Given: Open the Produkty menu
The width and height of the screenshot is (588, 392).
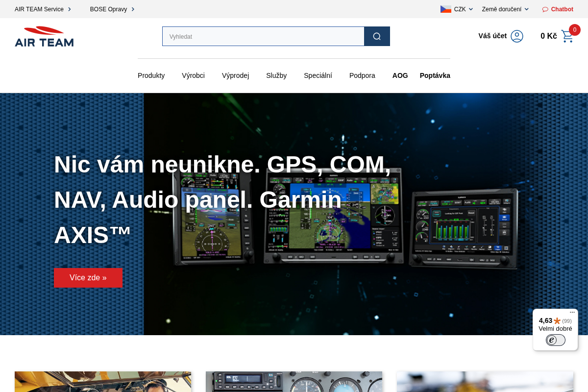Looking at the screenshot, I should coord(151,75).
